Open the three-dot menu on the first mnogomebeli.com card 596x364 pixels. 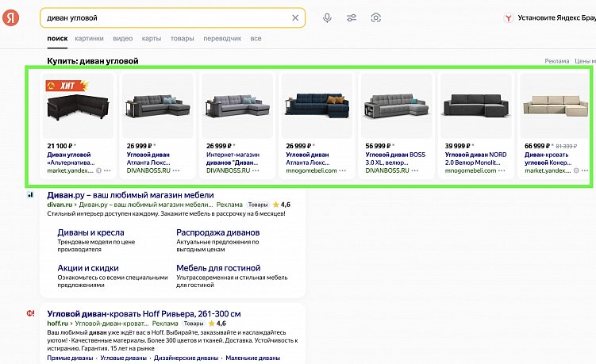click(x=343, y=171)
